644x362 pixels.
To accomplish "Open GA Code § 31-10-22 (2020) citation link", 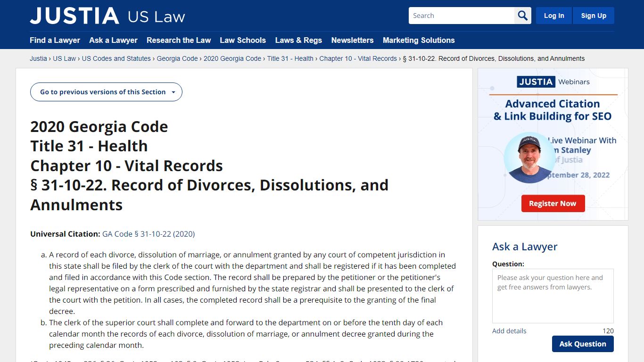I will 149,234.
